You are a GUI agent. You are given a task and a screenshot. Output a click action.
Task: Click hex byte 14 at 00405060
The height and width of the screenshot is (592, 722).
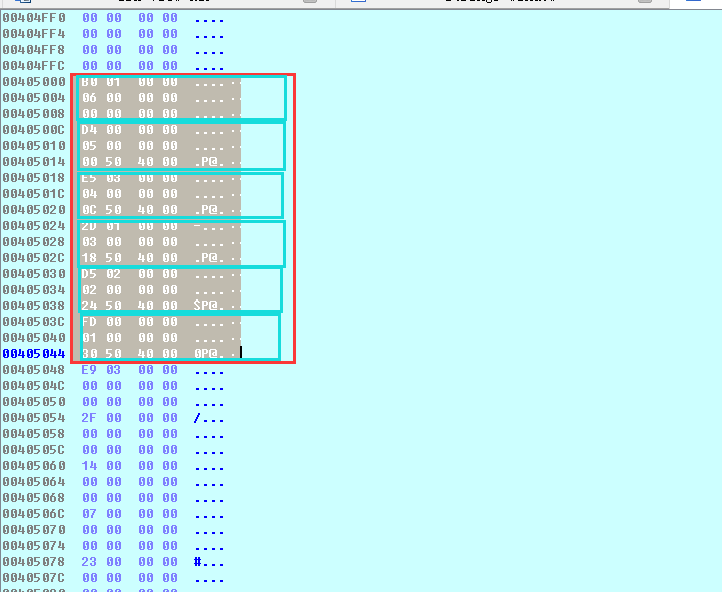[89, 466]
